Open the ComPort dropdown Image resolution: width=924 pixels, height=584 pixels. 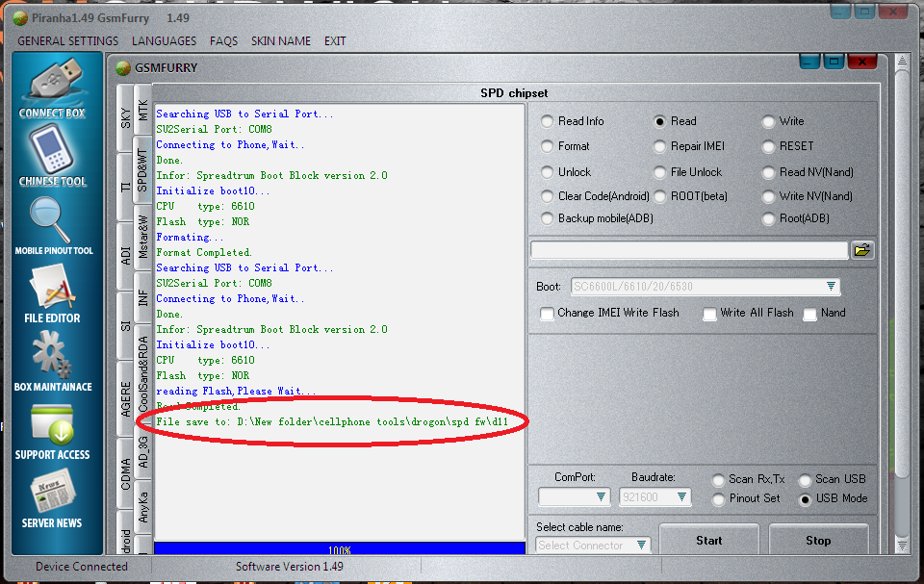pyautogui.click(x=601, y=497)
